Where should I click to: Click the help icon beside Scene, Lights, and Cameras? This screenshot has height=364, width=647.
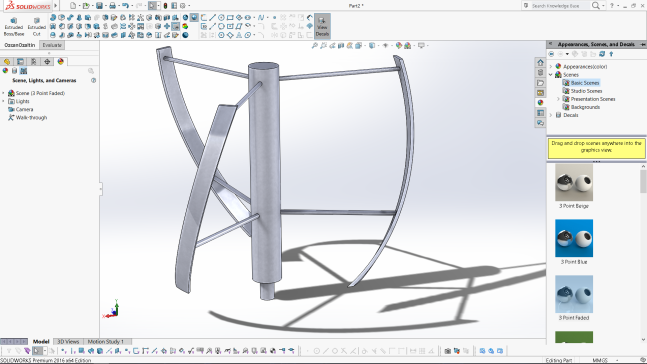[x=94, y=80]
